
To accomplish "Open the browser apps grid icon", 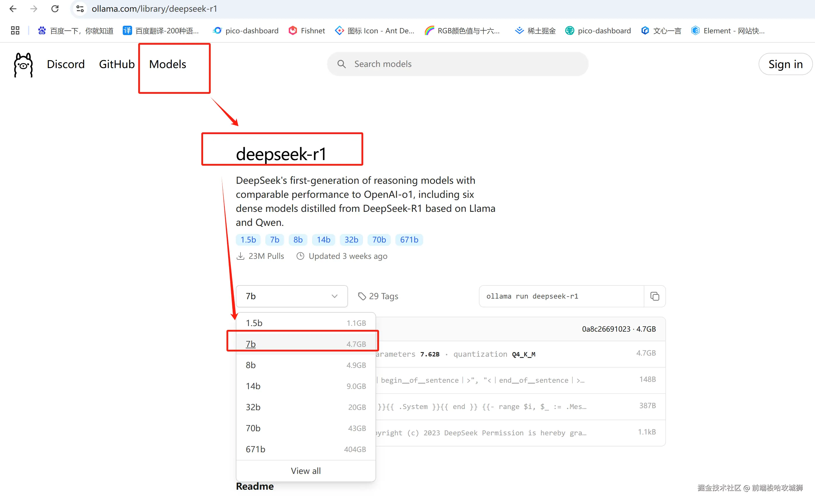I will [x=15, y=31].
